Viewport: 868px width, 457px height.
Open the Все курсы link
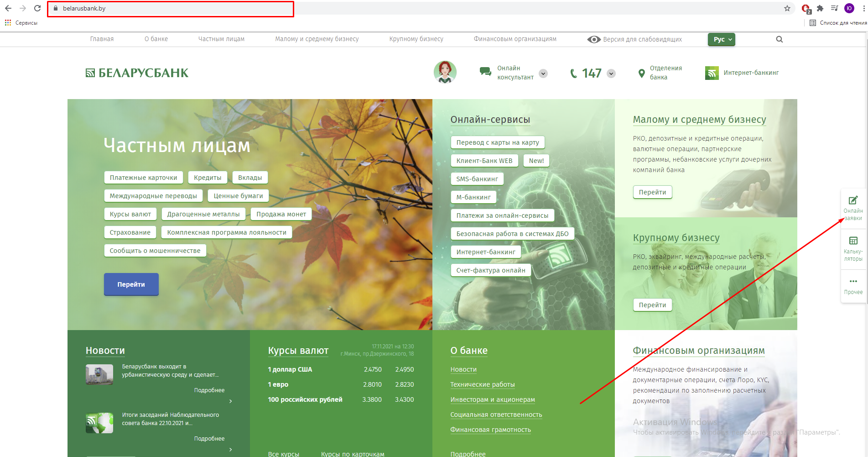point(284,454)
